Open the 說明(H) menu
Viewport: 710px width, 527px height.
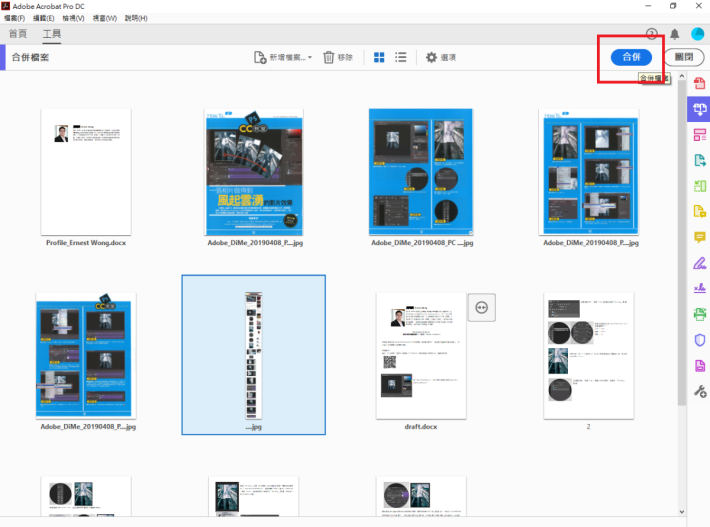coord(136,18)
